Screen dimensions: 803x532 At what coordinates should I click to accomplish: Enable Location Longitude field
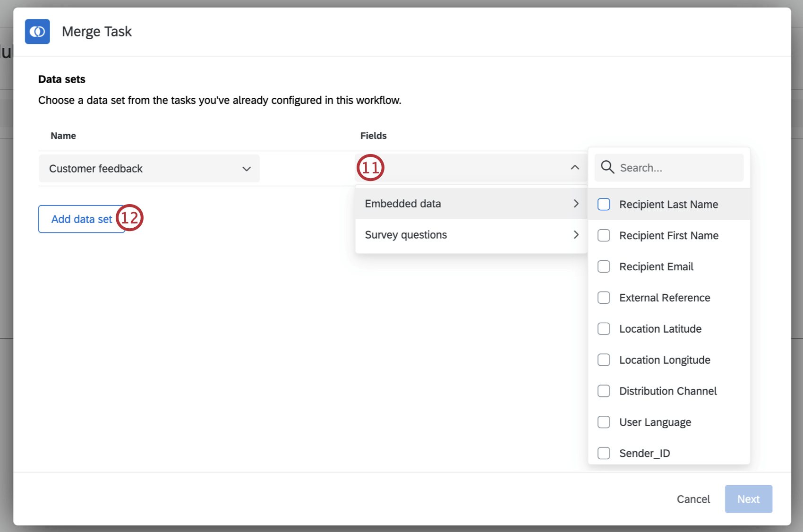click(604, 360)
